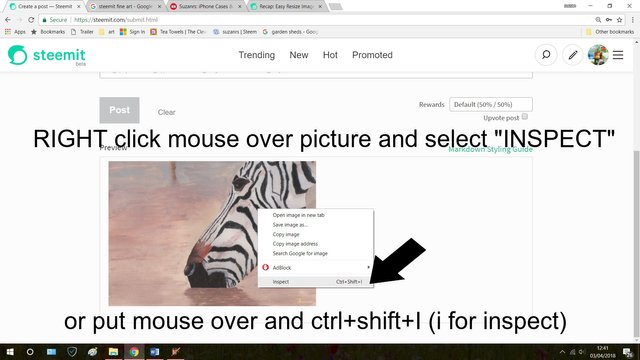Click the zoom magnifier in address bar

[598, 20]
